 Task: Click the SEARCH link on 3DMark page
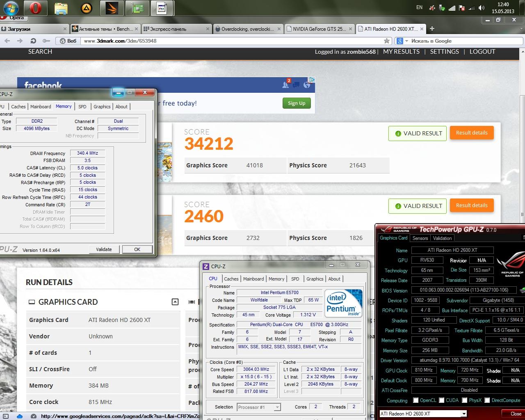tap(40, 52)
